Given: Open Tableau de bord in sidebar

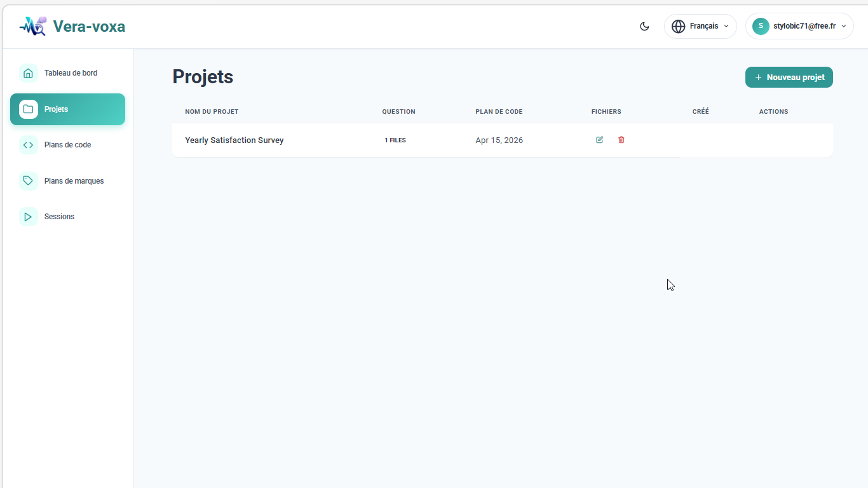Looking at the screenshot, I should point(67,73).
